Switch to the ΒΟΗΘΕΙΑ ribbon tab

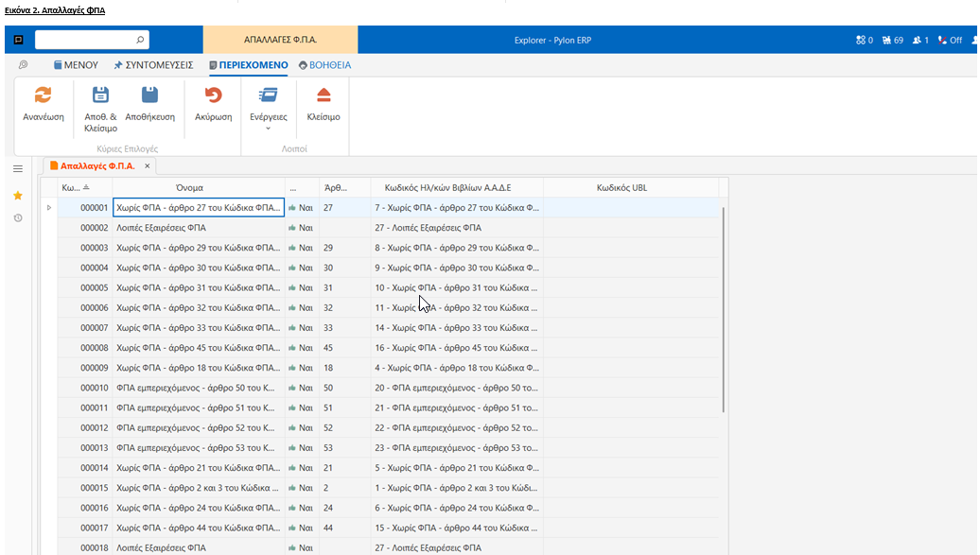point(324,65)
